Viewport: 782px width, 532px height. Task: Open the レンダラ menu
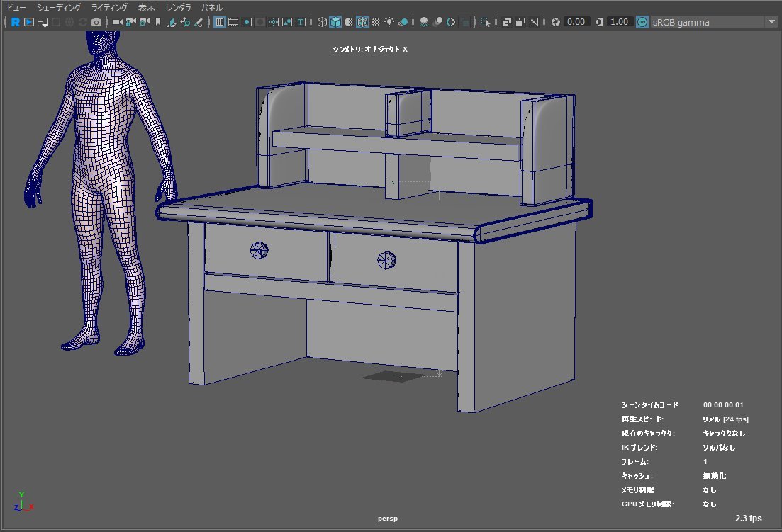click(x=178, y=7)
